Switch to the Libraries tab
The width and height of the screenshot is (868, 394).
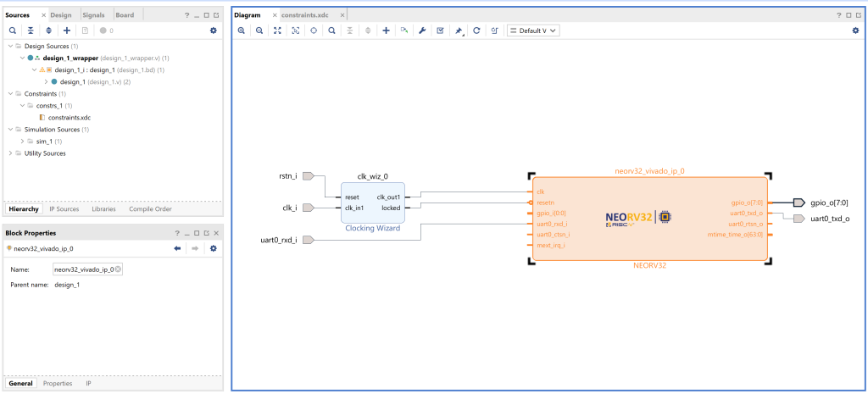(x=103, y=208)
